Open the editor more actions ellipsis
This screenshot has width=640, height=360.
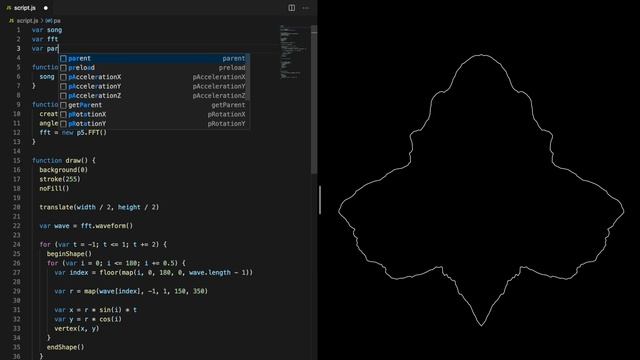pyautogui.click(x=306, y=8)
